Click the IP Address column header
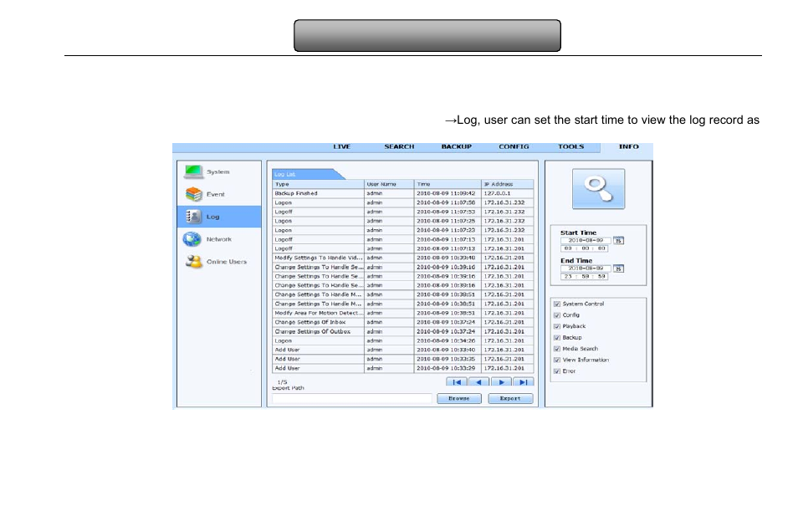This screenshot has height=532, width=798. click(508, 184)
